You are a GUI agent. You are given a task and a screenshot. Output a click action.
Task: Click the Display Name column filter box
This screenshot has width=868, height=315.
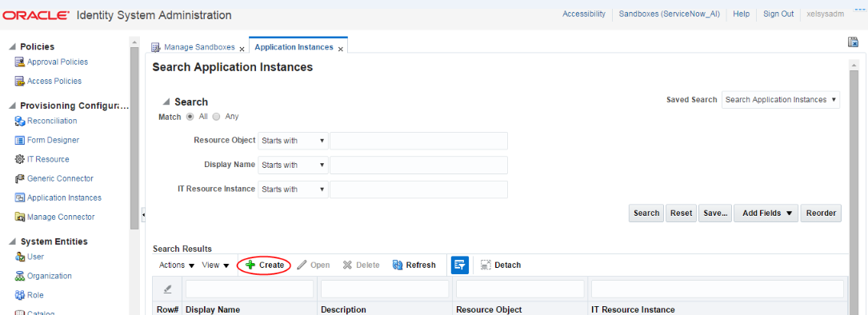pyautogui.click(x=250, y=289)
